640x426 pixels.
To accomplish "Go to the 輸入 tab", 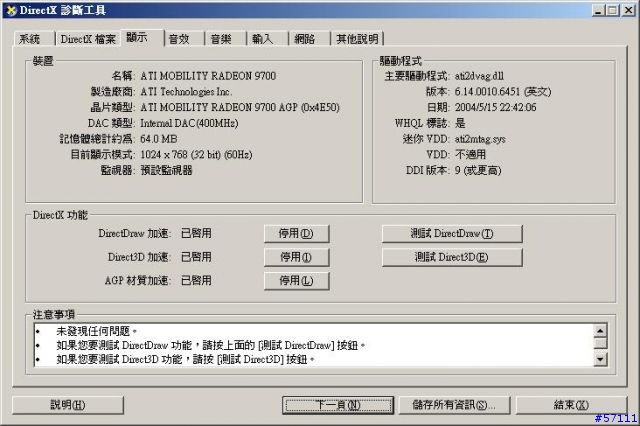I will click(267, 39).
